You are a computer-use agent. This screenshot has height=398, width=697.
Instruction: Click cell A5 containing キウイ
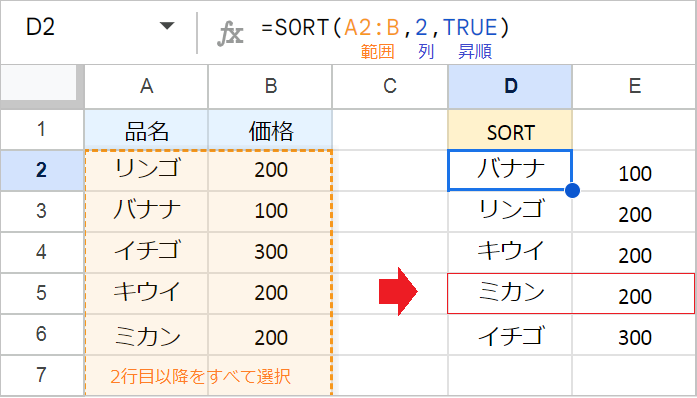tap(146, 293)
